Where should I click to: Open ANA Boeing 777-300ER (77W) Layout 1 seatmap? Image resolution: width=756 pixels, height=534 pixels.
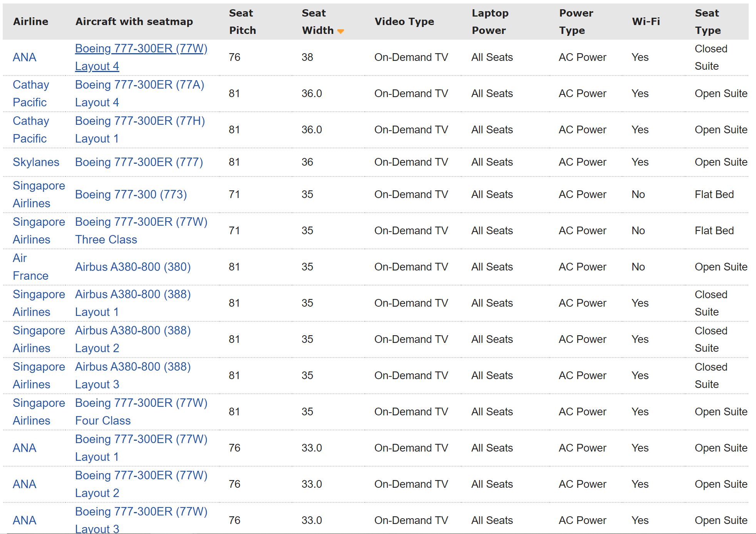coord(141,448)
